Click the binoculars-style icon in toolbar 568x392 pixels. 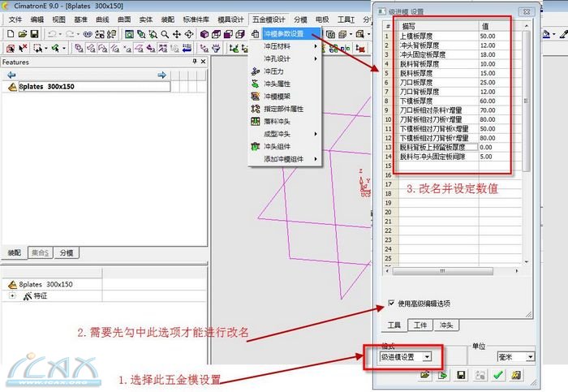pos(88,34)
